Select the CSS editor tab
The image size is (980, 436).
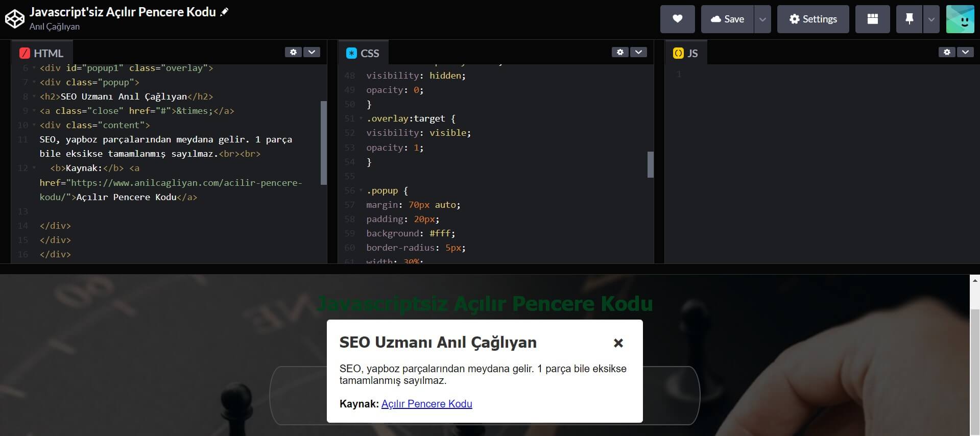click(363, 53)
